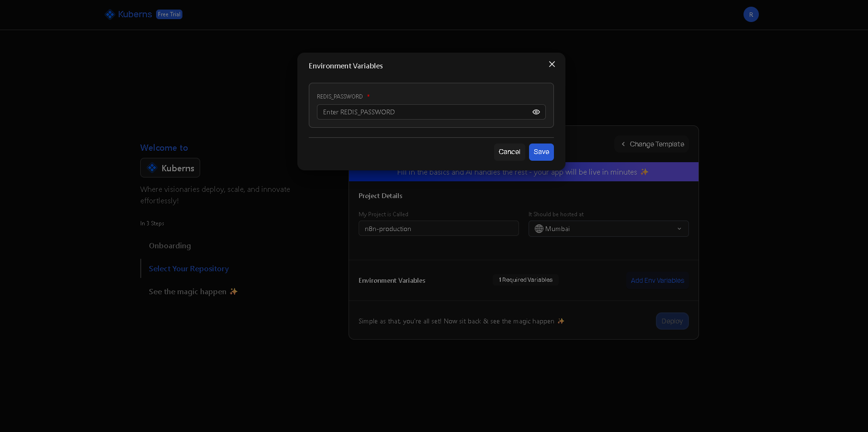
Task: Click the 1 Required Variables badge
Action: click(x=525, y=280)
